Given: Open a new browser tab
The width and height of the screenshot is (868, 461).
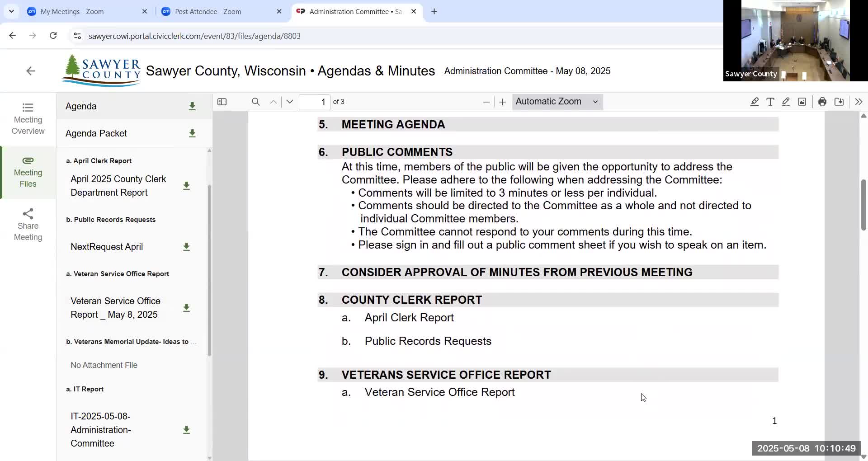Looking at the screenshot, I should click(x=434, y=11).
